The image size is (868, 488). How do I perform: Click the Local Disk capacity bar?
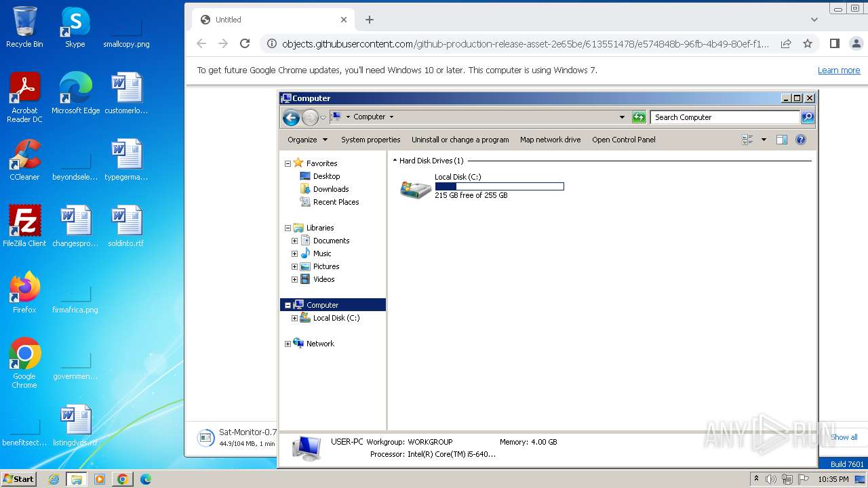499,186
